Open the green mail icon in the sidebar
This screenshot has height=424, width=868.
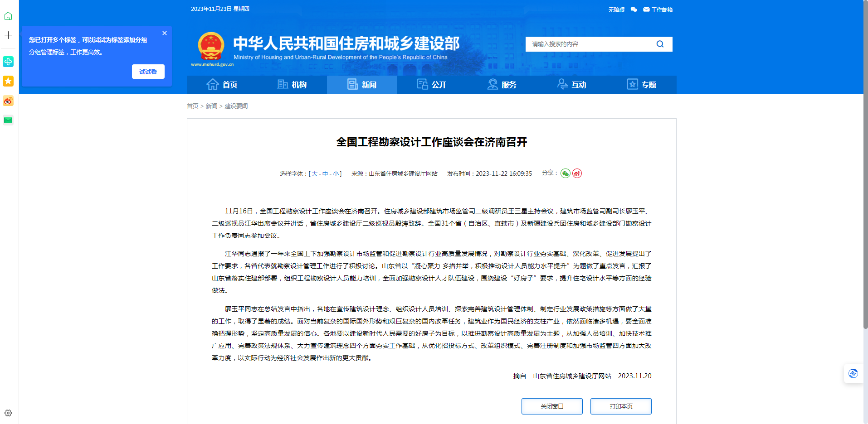click(8, 120)
